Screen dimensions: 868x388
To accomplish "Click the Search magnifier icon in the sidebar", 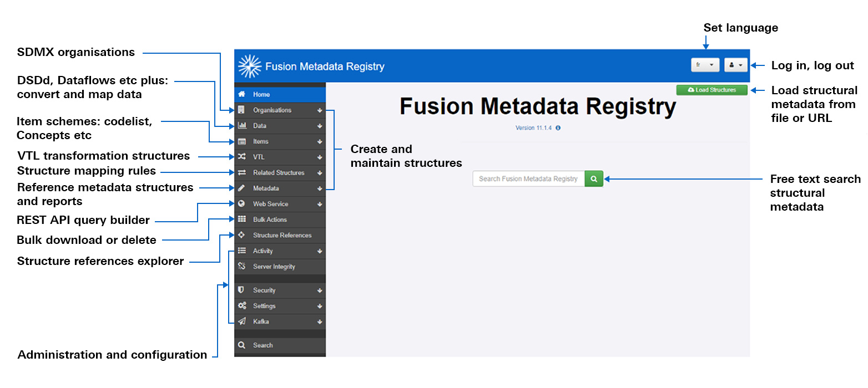I will (241, 345).
